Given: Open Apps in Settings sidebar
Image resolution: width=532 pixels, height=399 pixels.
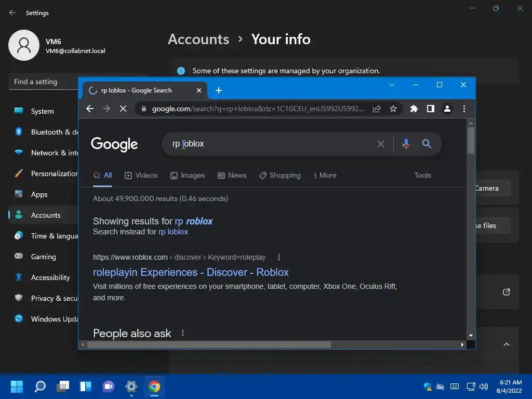Looking at the screenshot, I should [39, 194].
